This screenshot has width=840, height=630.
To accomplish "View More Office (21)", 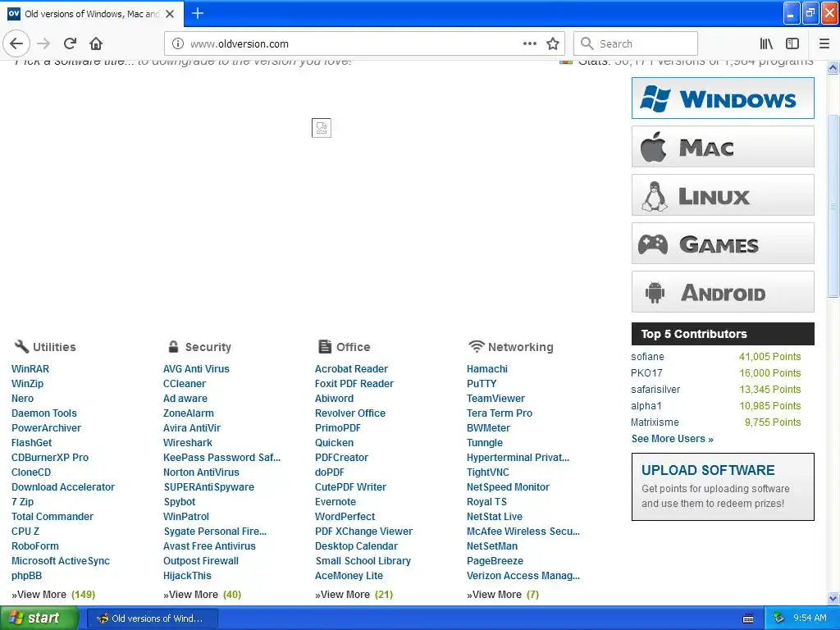I will pyautogui.click(x=354, y=595).
